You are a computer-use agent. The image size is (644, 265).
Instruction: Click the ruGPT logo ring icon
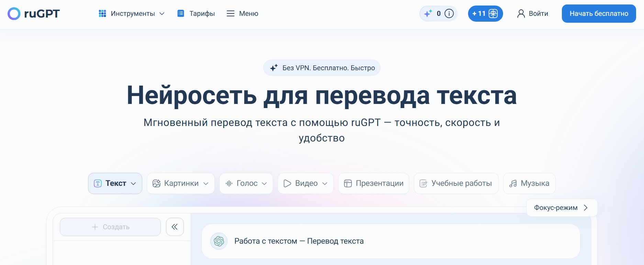tap(14, 14)
